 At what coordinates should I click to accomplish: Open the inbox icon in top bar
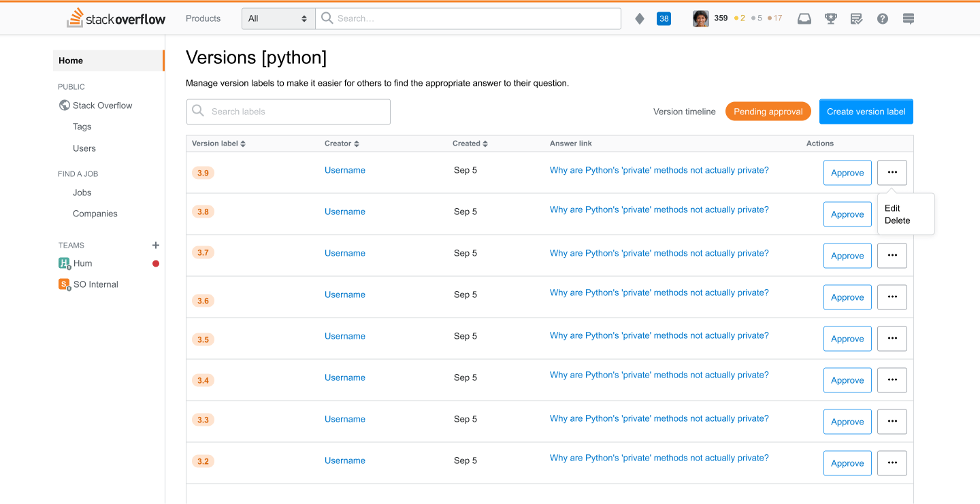(804, 18)
